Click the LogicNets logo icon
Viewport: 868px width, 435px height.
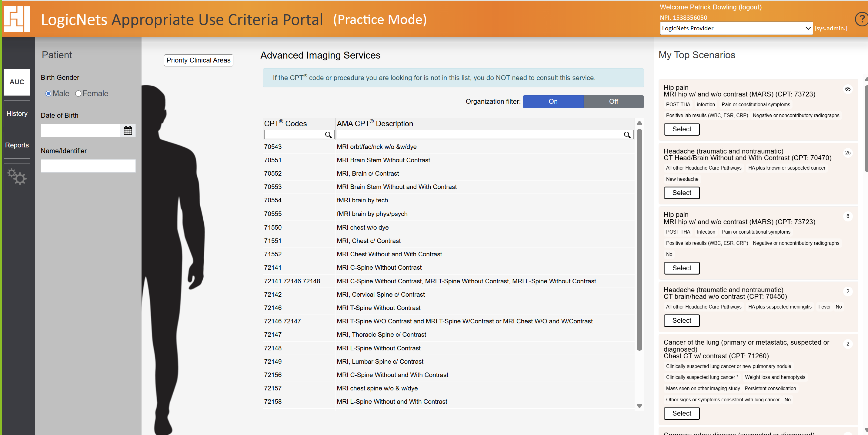(x=17, y=19)
